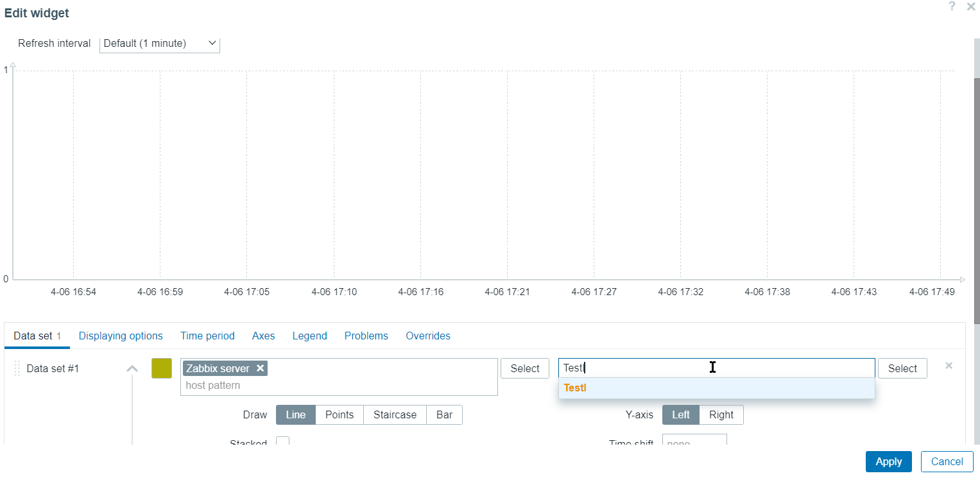Remove Zabbix server host tag
Viewport: 980px width, 478px height.
pyautogui.click(x=260, y=368)
